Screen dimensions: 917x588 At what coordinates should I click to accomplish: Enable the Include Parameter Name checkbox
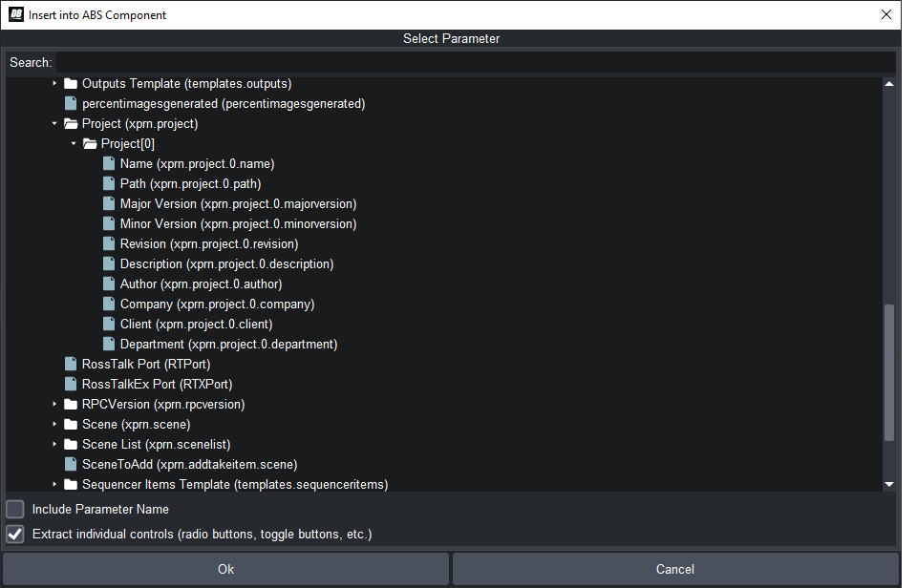(15, 510)
